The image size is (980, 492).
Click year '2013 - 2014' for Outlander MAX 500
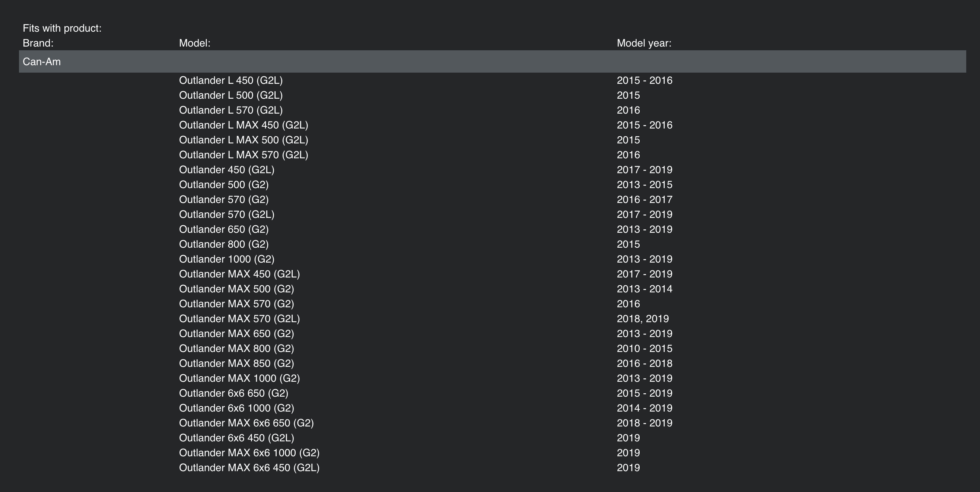645,289
